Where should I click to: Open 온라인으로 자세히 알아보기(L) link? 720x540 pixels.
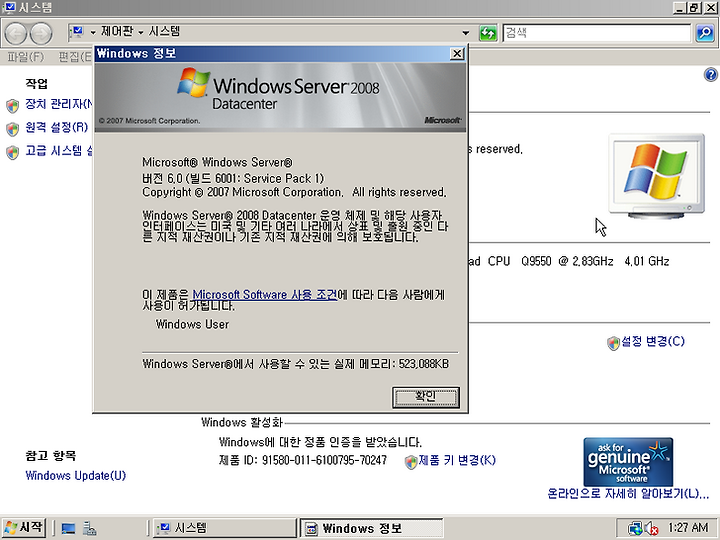pos(628,494)
